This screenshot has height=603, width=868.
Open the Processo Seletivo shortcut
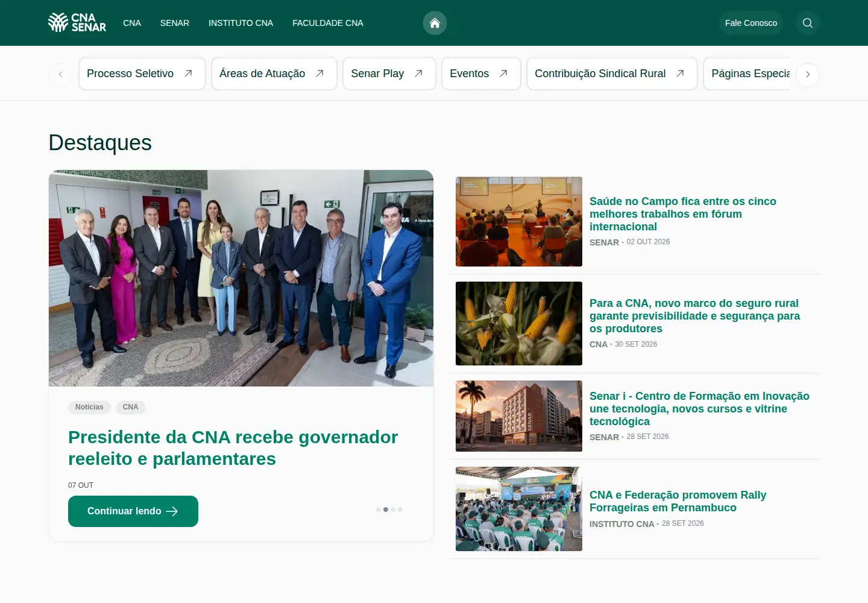click(142, 74)
